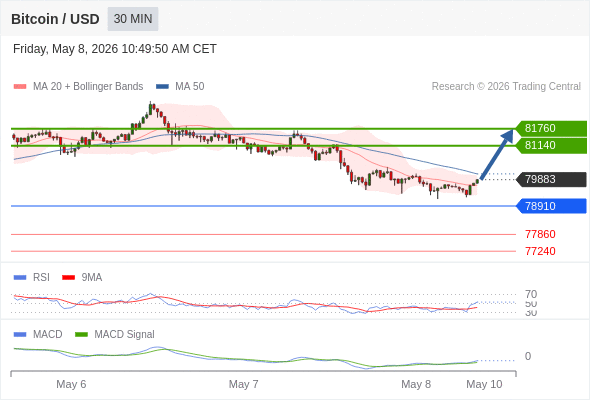Click the 9MA legend red marker
This screenshot has width=590, height=400.
point(68,278)
